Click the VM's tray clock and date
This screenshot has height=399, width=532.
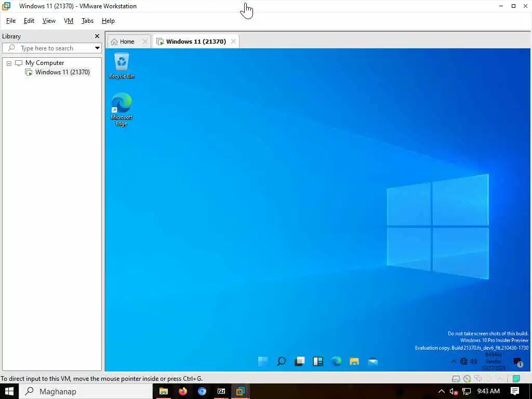coord(494,362)
